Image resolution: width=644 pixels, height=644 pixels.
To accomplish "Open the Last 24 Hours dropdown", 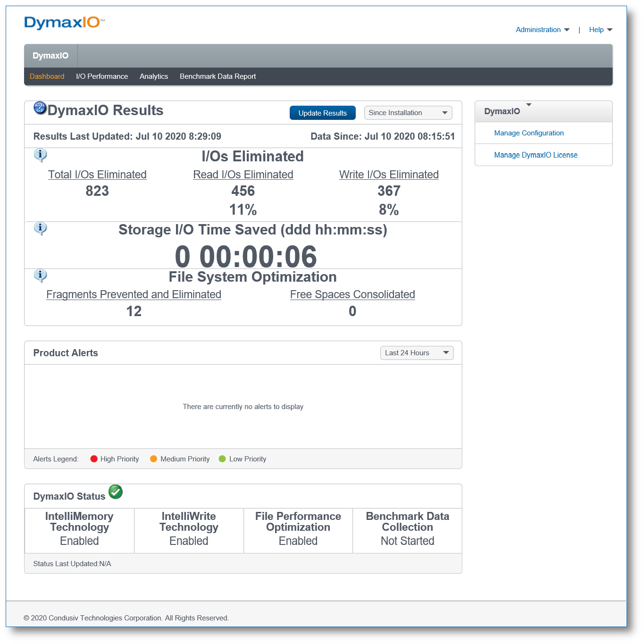I will (x=417, y=353).
